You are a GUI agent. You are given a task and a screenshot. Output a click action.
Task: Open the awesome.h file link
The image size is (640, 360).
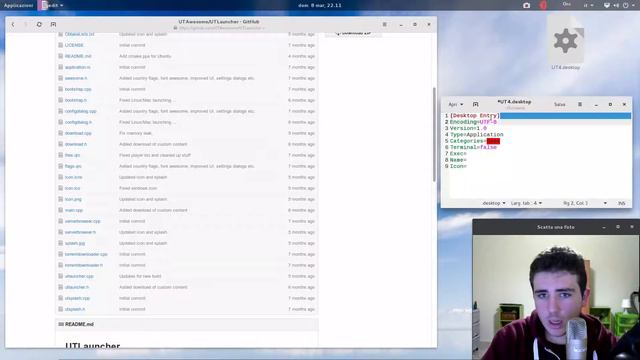pos(76,78)
